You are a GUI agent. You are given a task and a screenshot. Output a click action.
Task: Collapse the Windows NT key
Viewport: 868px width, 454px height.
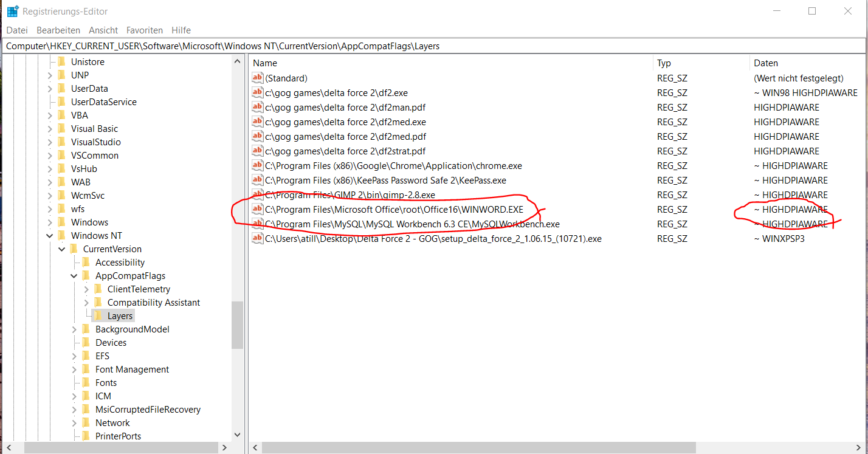[50, 236]
